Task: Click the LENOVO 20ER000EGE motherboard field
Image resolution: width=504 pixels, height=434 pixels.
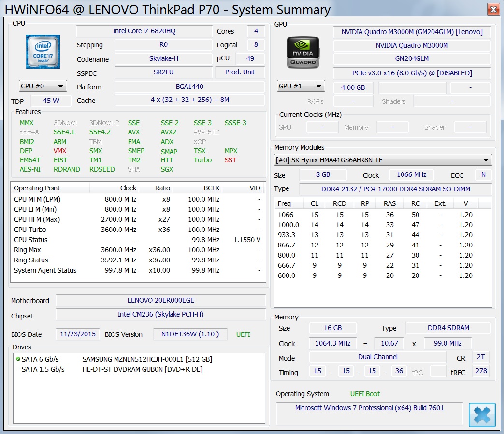Action: coord(160,301)
